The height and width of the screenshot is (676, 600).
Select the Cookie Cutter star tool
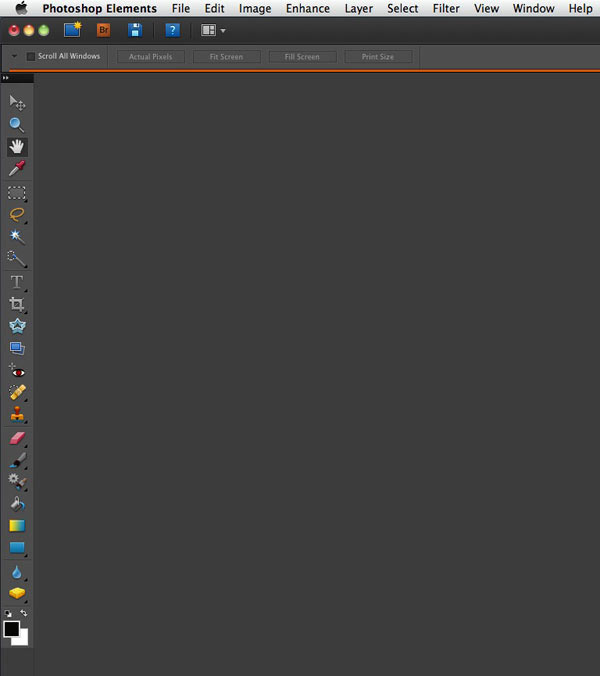point(17,326)
